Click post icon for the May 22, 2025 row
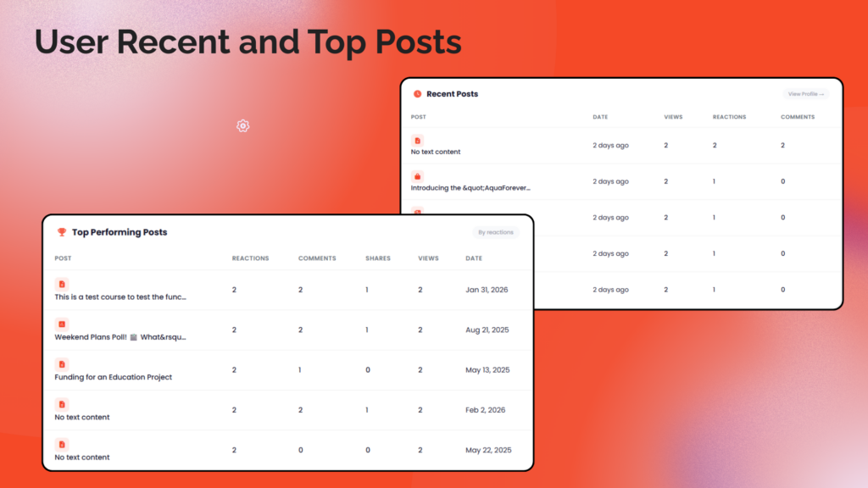Image resolution: width=868 pixels, height=488 pixels. [61, 444]
